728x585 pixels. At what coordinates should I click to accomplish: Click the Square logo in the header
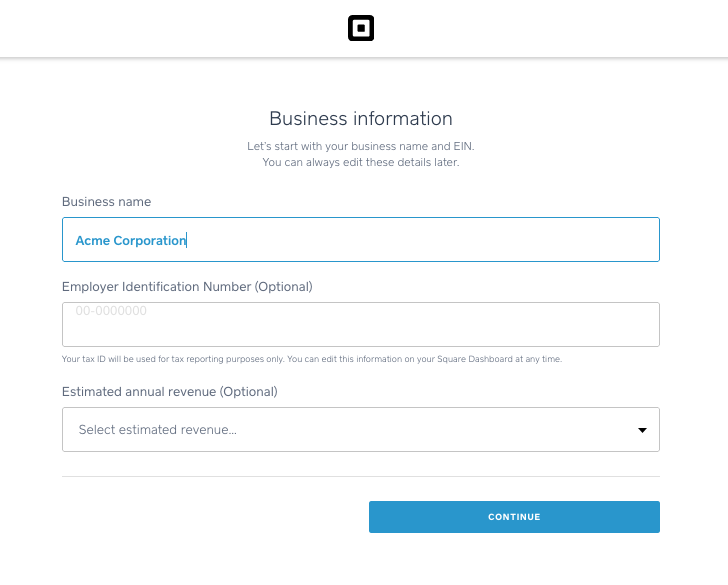361,29
